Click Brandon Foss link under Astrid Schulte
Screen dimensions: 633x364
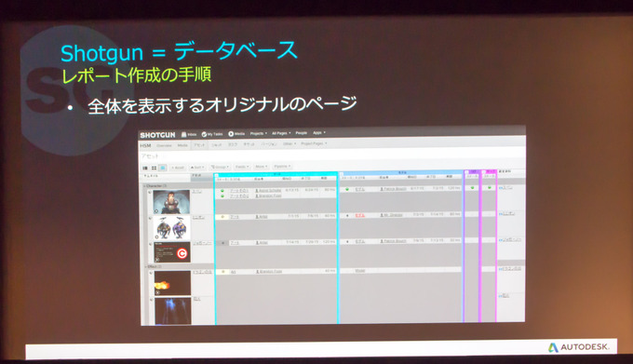pos(268,195)
